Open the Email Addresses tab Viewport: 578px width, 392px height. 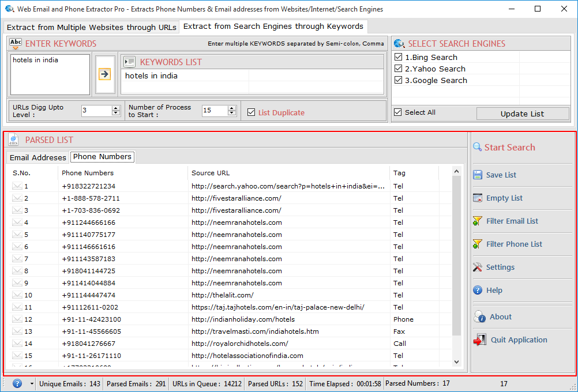[x=37, y=157]
